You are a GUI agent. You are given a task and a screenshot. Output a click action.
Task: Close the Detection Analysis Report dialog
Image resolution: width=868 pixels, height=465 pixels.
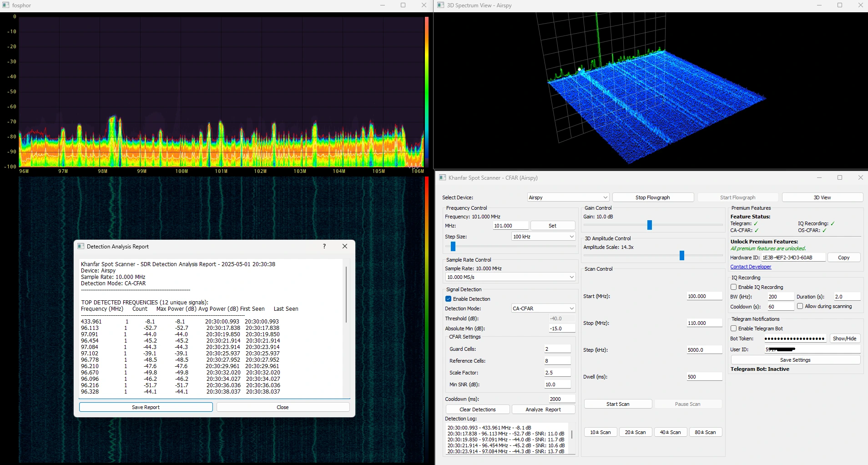click(x=345, y=246)
